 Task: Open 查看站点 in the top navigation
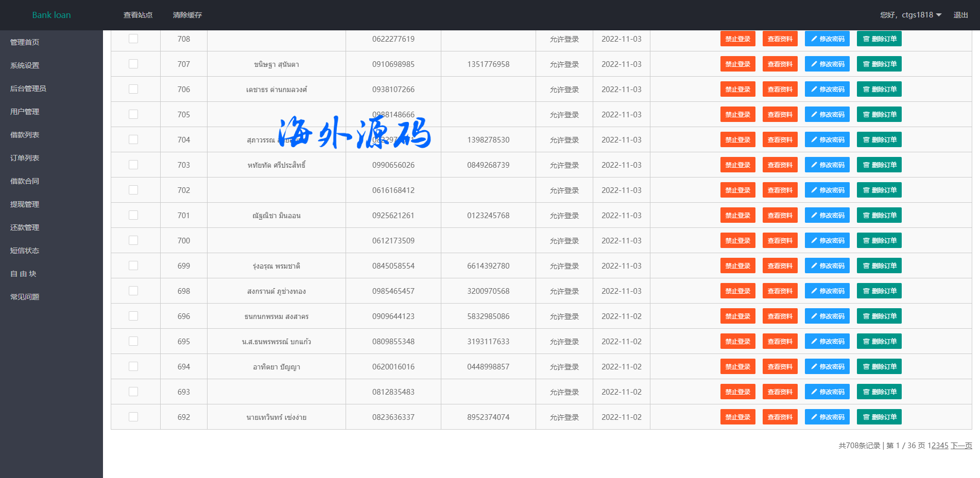138,15
